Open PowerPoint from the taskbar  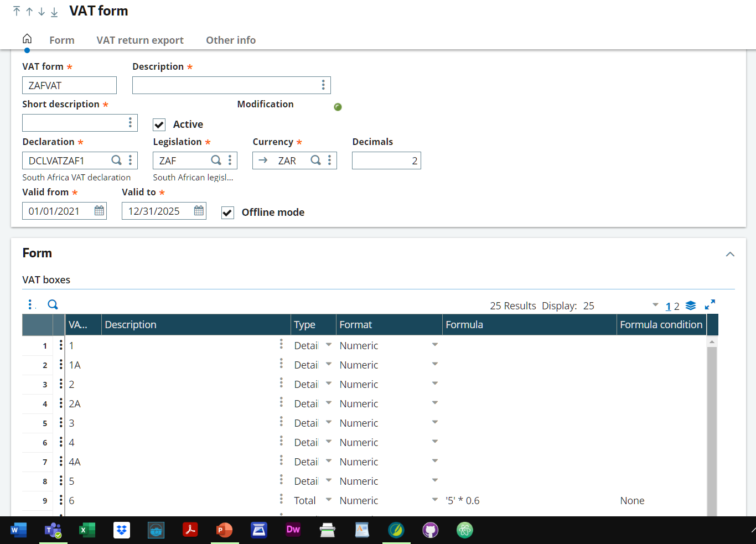click(224, 530)
